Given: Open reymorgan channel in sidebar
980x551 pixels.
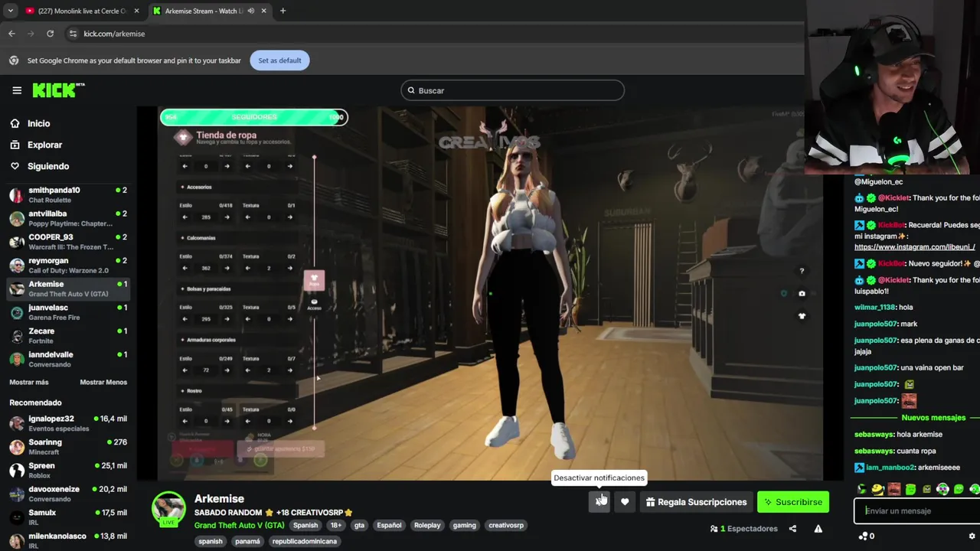Looking at the screenshot, I should pos(69,266).
